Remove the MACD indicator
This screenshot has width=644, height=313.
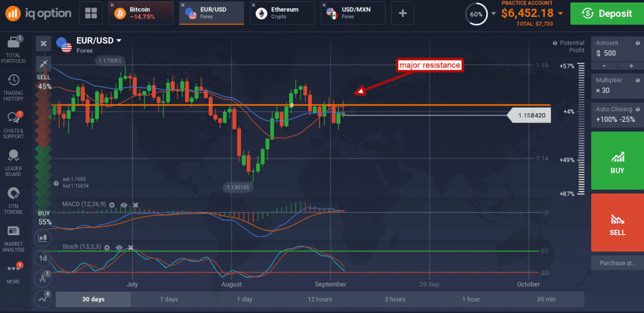[x=136, y=205]
